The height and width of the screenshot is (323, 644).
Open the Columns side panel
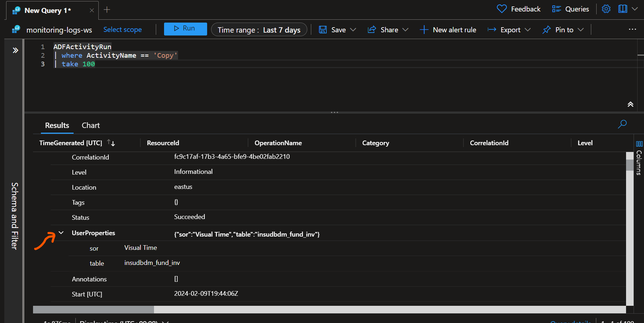click(639, 144)
